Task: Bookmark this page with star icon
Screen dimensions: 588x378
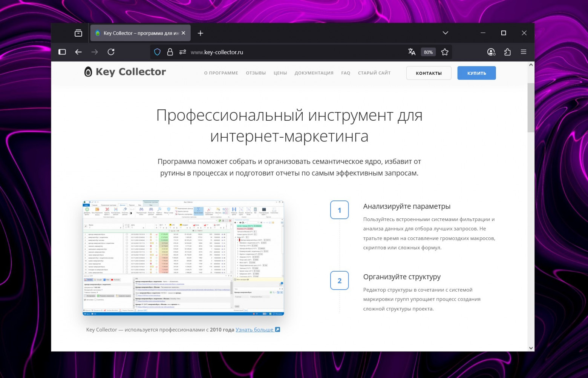Action: click(x=445, y=52)
